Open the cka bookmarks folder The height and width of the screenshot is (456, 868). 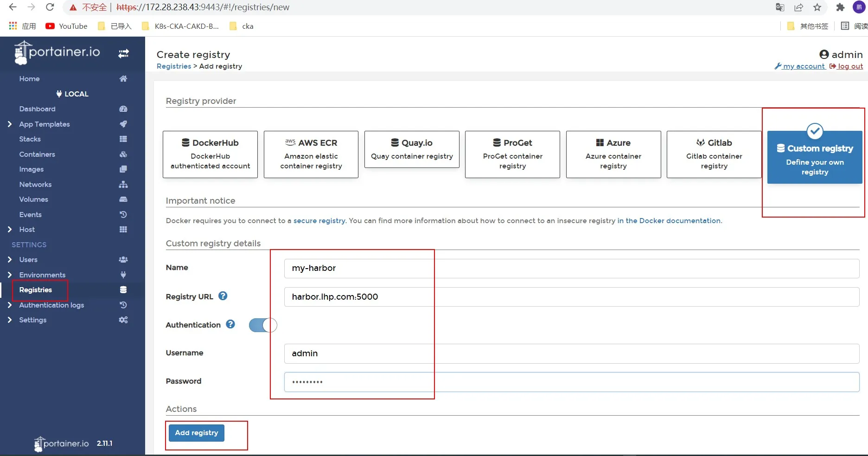point(242,26)
